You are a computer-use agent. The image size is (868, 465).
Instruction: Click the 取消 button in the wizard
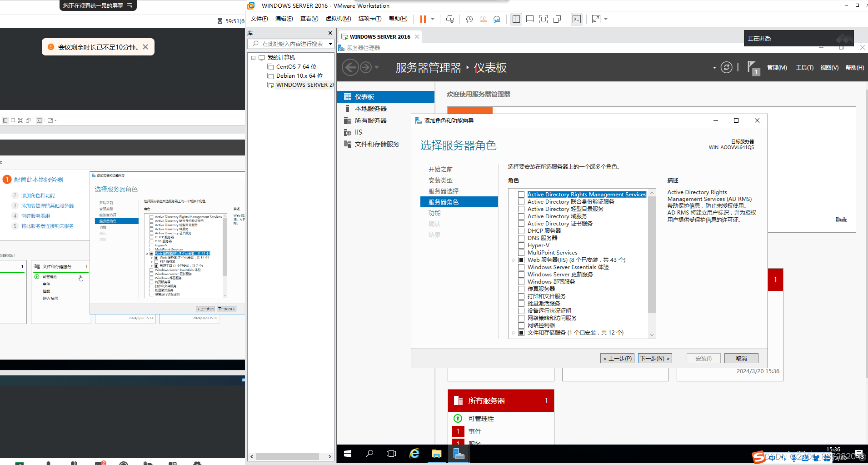741,359
